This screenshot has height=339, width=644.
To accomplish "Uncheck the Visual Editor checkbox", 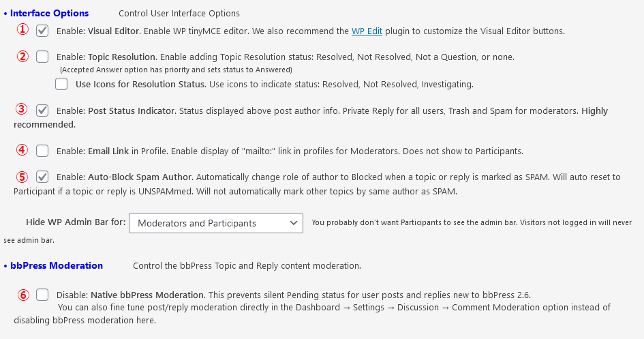I will coord(42,31).
